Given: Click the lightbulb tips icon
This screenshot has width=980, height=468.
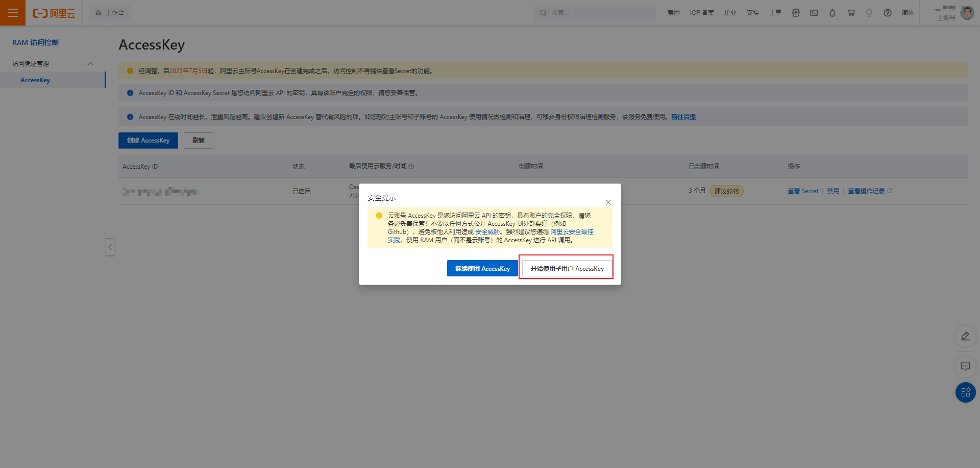Looking at the screenshot, I should click(x=869, y=13).
